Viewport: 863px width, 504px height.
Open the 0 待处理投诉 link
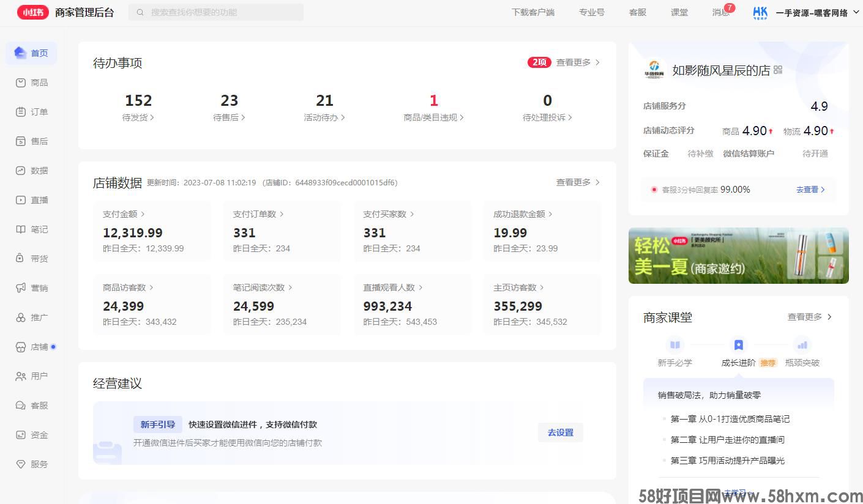click(x=547, y=107)
